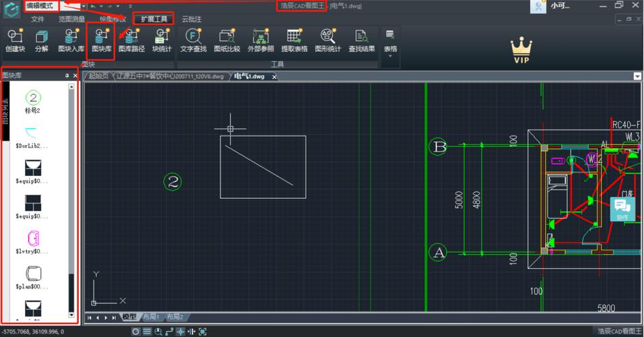The height and width of the screenshot is (337, 644).
Task: Open the 图纸比较 drawing compare tool
Action: tap(227, 39)
